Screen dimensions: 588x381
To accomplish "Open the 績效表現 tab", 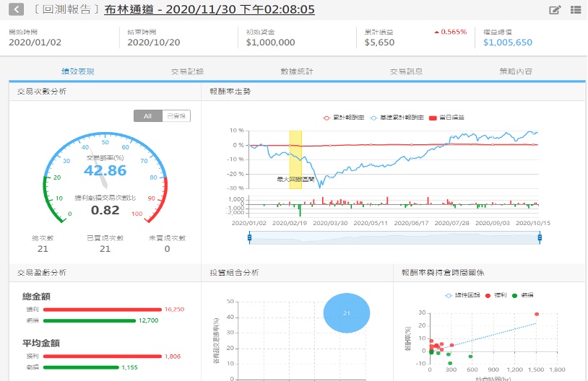I will click(78, 71).
